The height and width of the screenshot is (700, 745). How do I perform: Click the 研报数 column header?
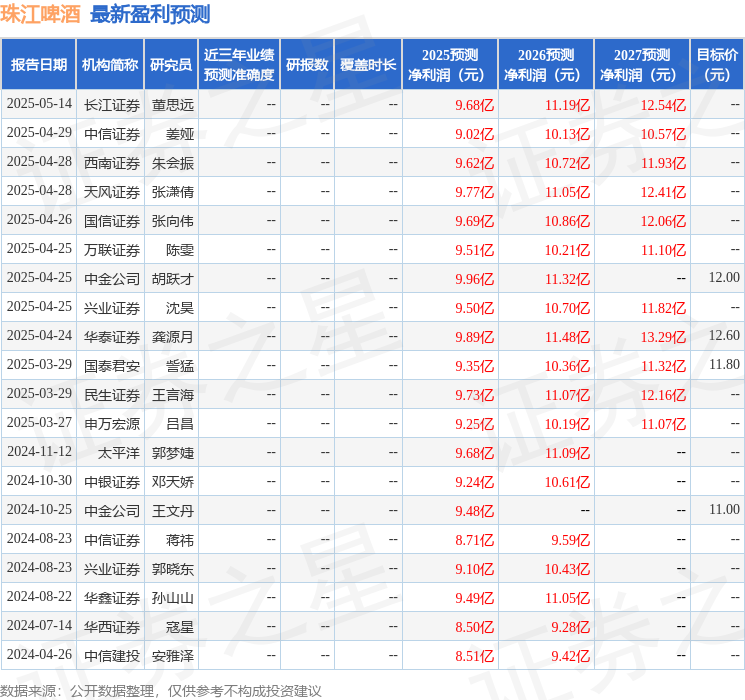pyautogui.click(x=307, y=65)
